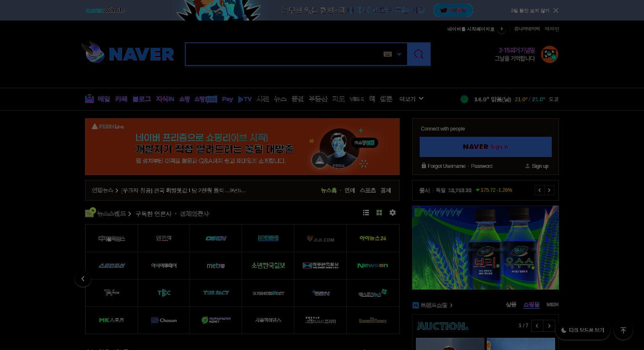Click the Whale 다운로드 button

click(453, 10)
